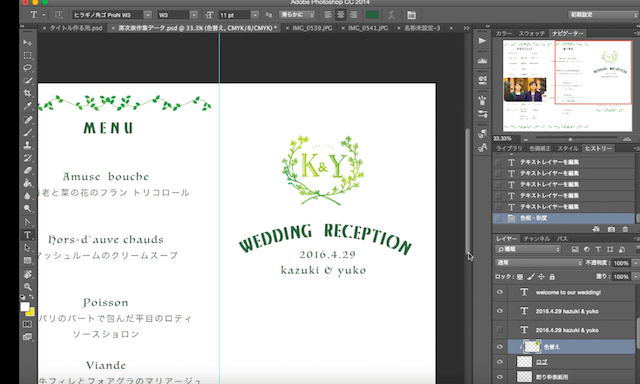Screen dimensions: 640x384
Task: Select the Rectangle shape tool
Action: point(27,260)
